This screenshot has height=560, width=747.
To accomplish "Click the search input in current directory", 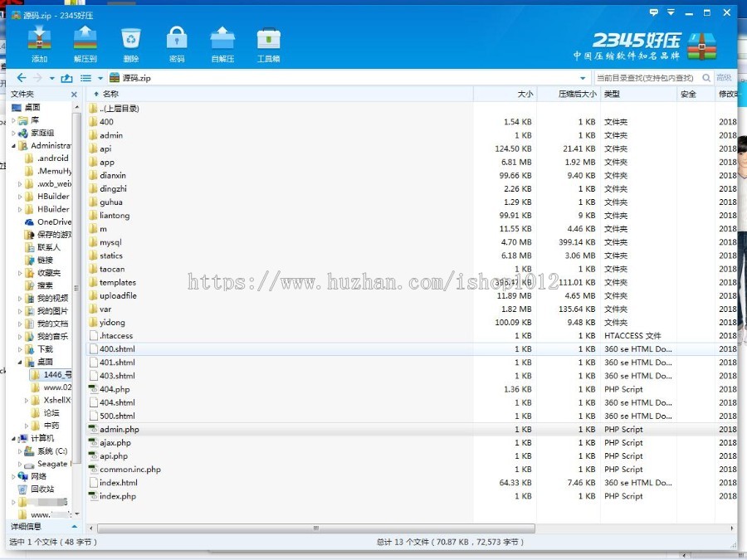I will (x=647, y=78).
